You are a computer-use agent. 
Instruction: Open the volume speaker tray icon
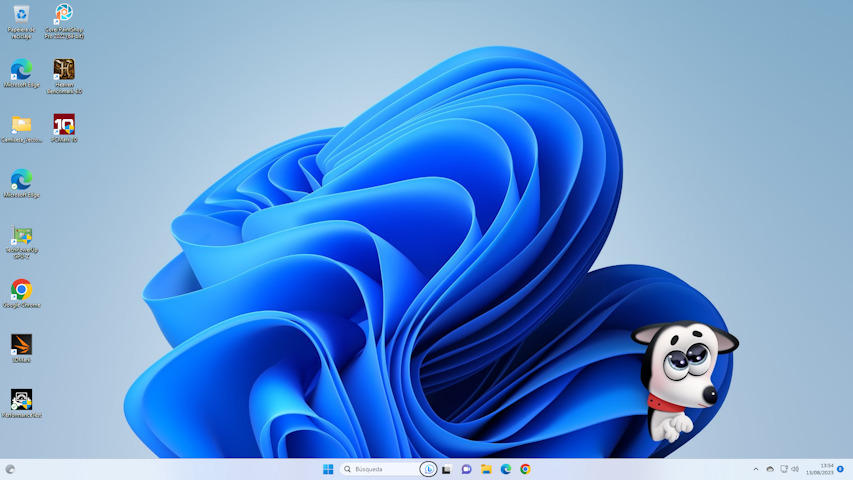[x=795, y=469]
